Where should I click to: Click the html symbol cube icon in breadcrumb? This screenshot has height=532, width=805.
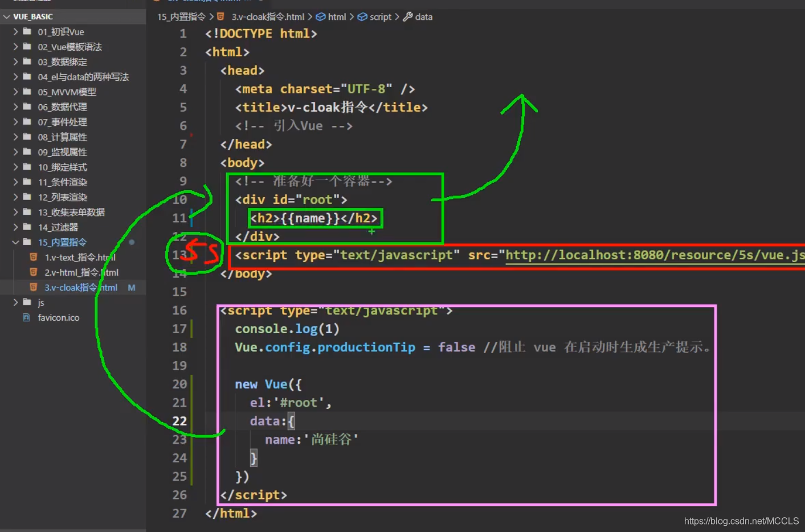coord(321,17)
